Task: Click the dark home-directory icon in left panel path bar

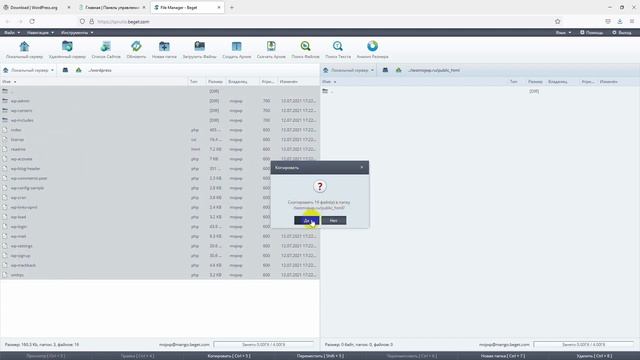Action: click(x=65, y=70)
